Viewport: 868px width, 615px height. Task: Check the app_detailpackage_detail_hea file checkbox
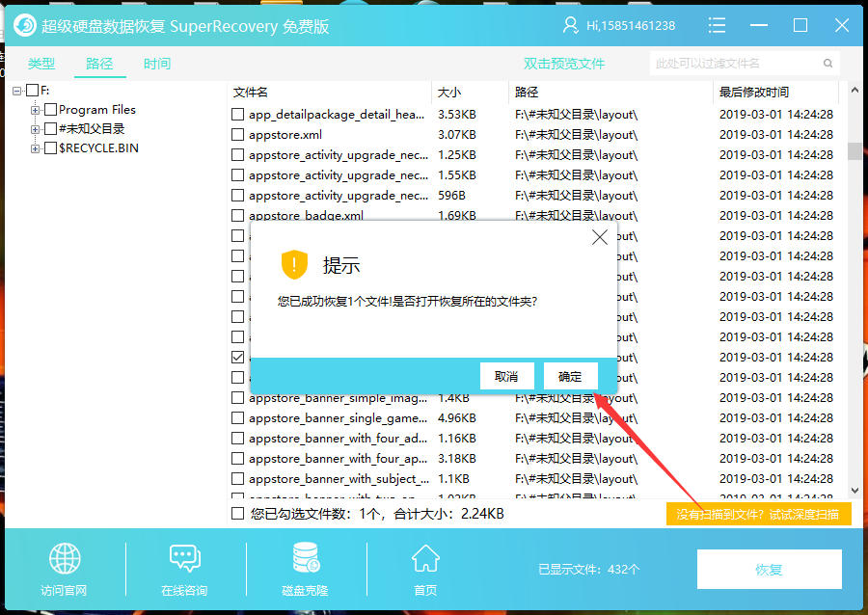tap(237, 115)
